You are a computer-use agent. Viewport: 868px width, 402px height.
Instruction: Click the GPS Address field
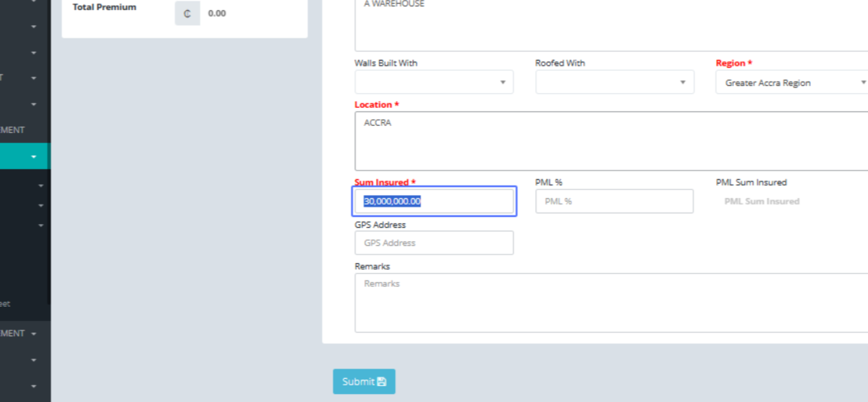pyautogui.click(x=434, y=243)
